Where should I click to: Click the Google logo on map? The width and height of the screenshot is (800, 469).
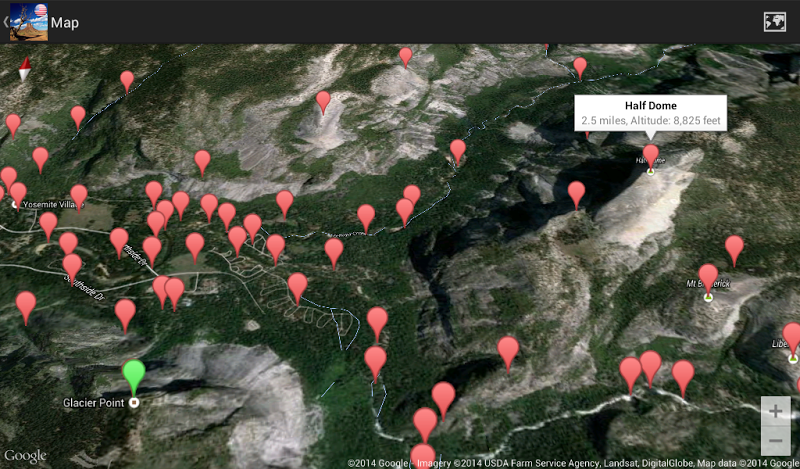[26, 456]
